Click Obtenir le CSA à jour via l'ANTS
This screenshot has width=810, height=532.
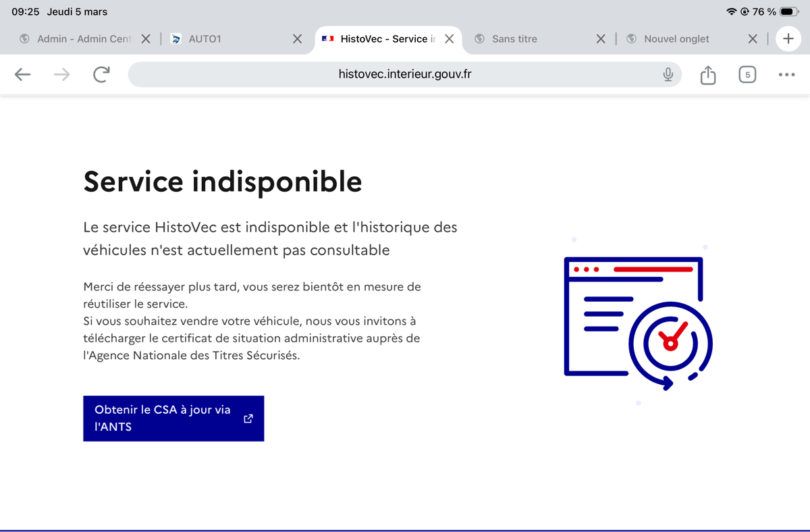click(x=173, y=419)
